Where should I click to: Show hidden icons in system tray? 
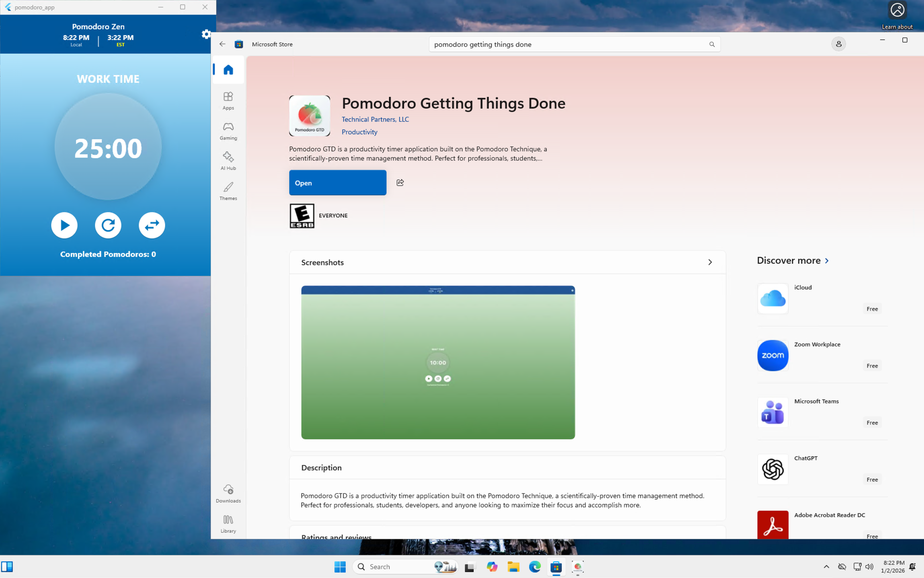pos(826,566)
